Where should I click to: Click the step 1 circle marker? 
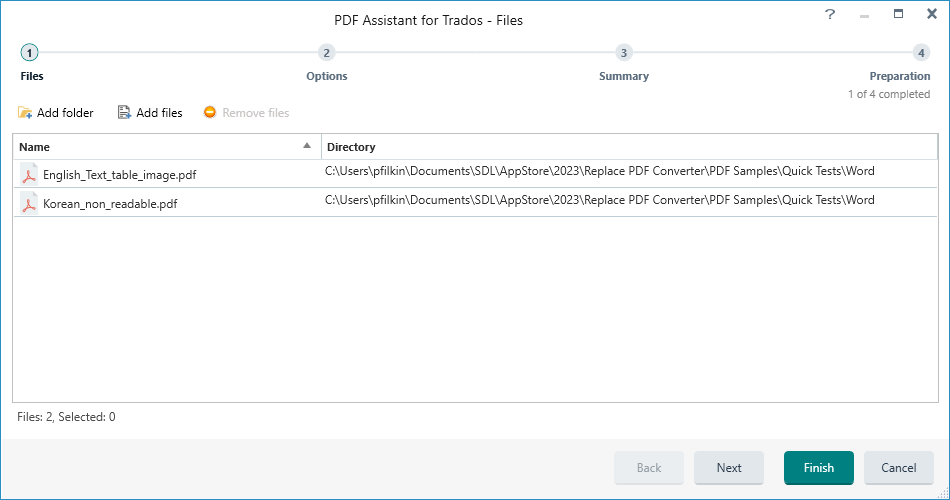click(29, 53)
